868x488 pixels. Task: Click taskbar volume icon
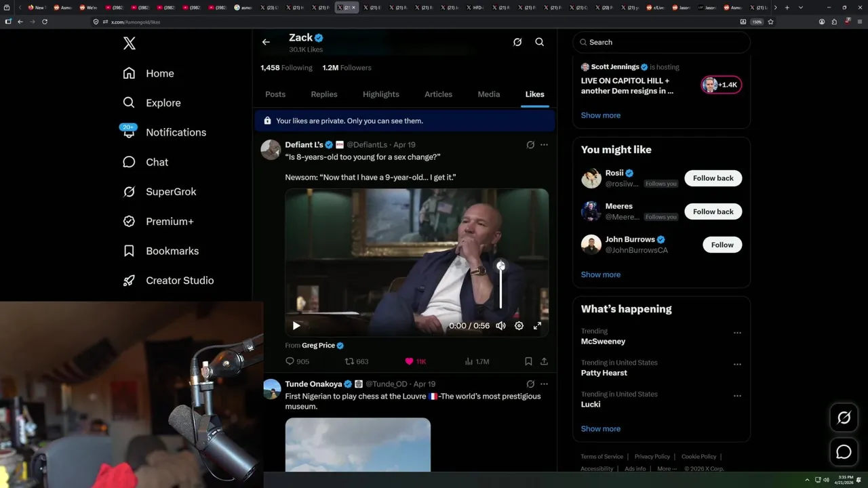tap(826, 480)
